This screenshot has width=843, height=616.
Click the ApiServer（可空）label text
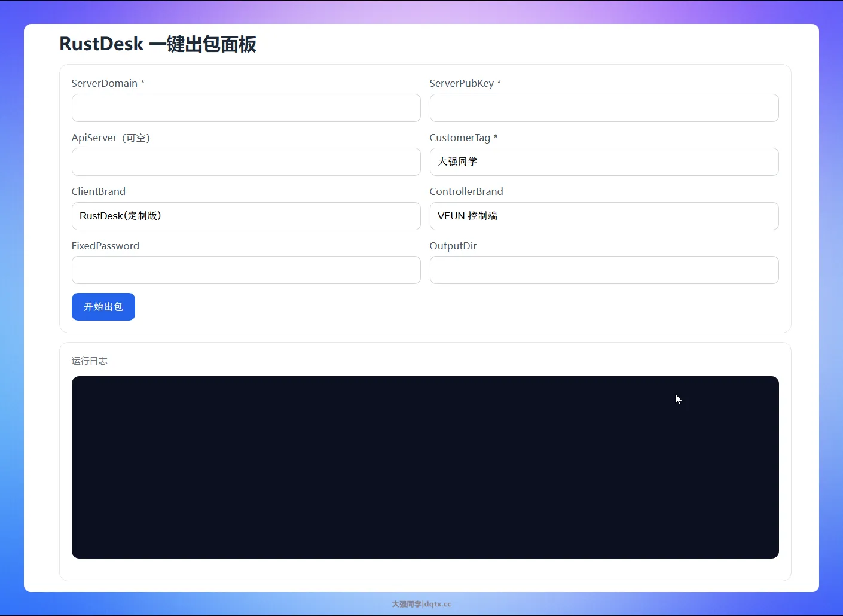point(111,138)
